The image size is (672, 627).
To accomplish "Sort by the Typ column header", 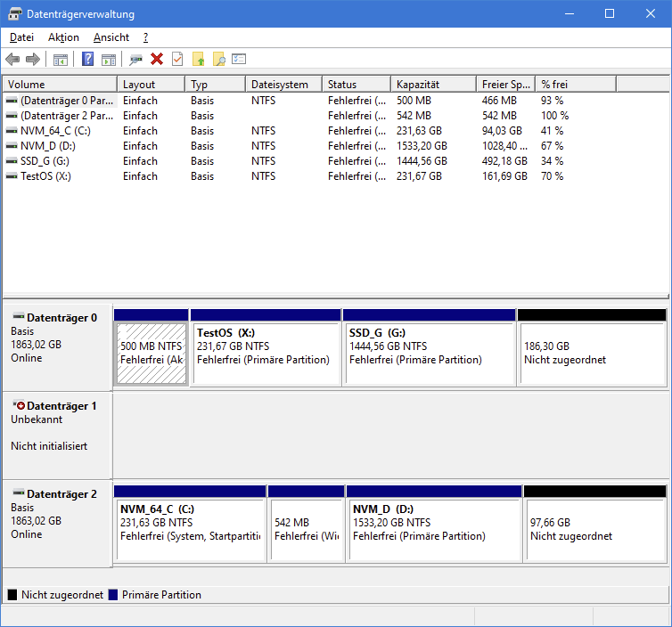I will (x=216, y=85).
